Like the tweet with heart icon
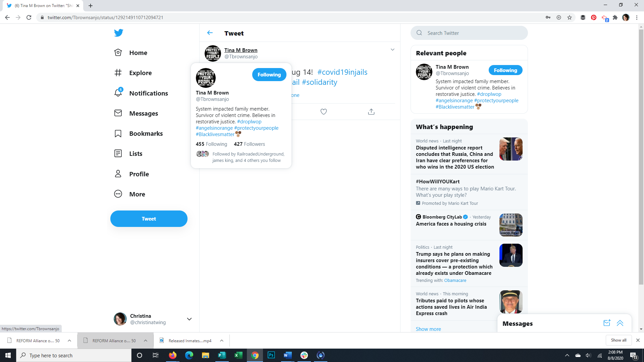The width and height of the screenshot is (644, 362). 323,112
